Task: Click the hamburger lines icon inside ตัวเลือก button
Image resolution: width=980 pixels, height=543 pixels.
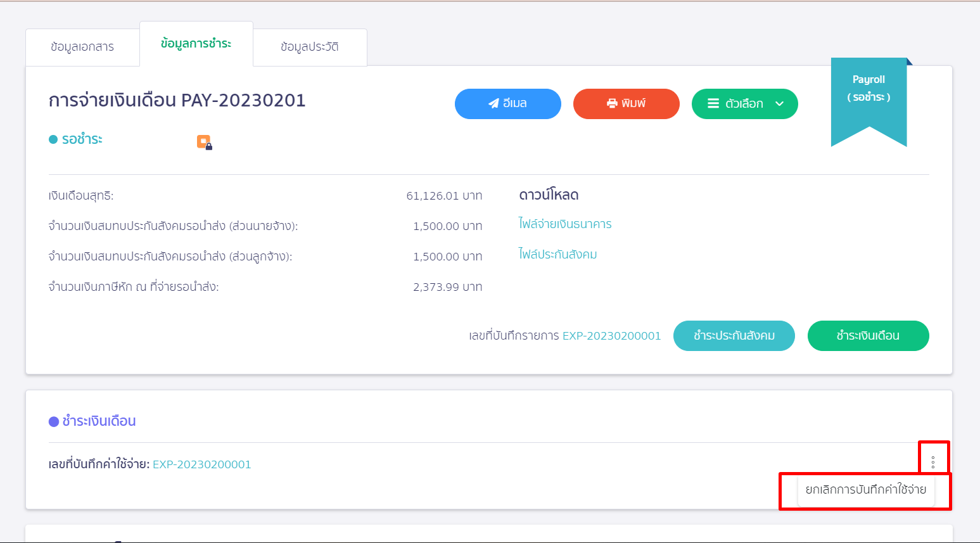Action: (x=713, y=103)
